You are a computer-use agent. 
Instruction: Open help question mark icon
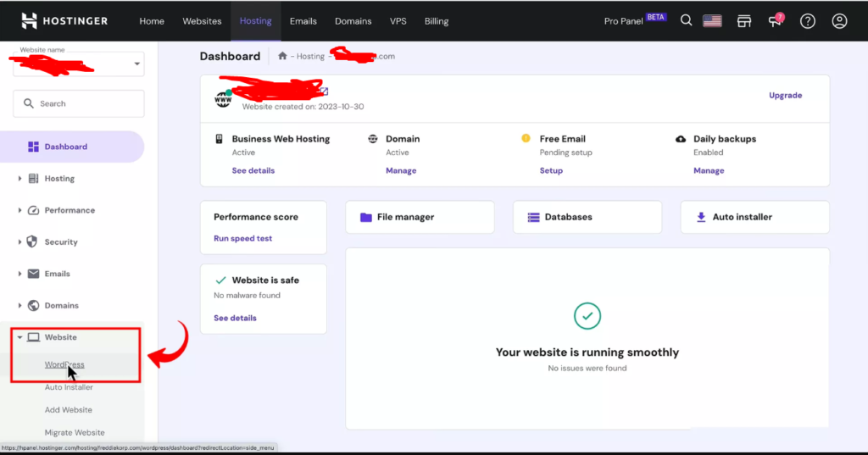(x=808, y=21)
